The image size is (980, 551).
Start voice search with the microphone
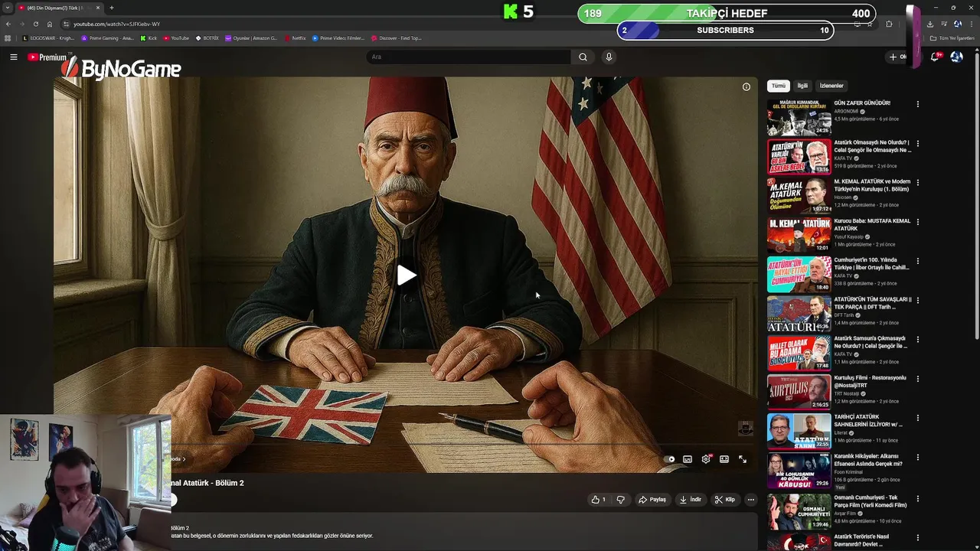click(x=609, y=57)
